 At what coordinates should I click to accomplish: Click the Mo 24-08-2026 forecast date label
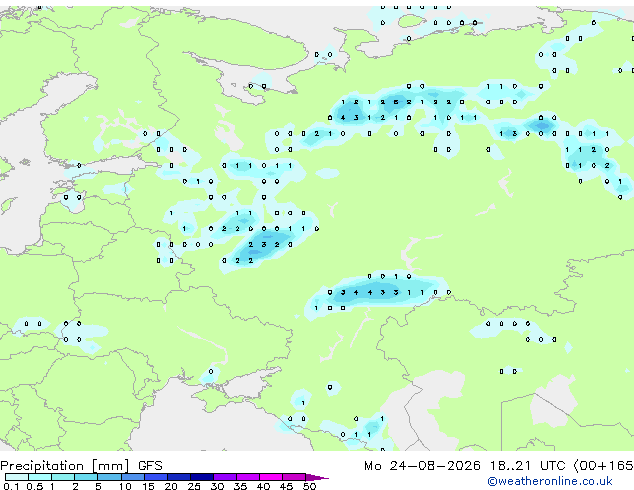point(422,466)
